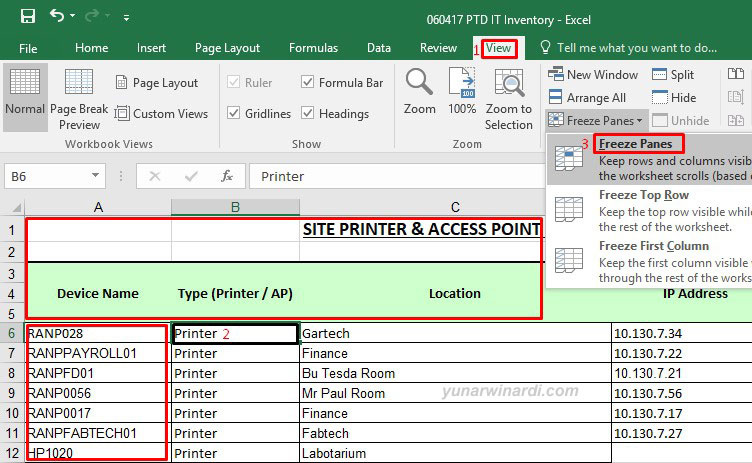Image resolution: width=752 pixels, height=463 pixels.
Task: Click the Gartech location cell
Action: coord(455,333)
